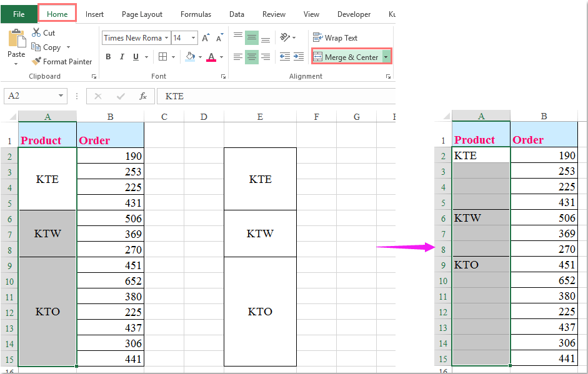Open the Merge & Center dropdown arrow
This screenshot has height=374, width=588.
386,56
